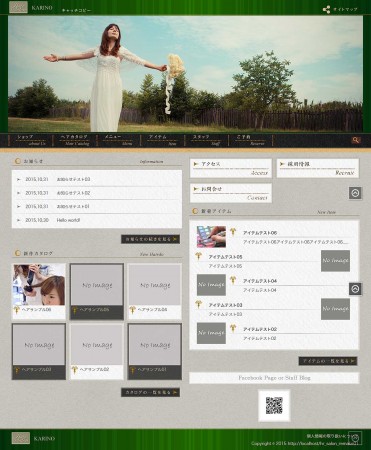Click the No Image thumbnail for アイテムテスト04

(211, 285)
